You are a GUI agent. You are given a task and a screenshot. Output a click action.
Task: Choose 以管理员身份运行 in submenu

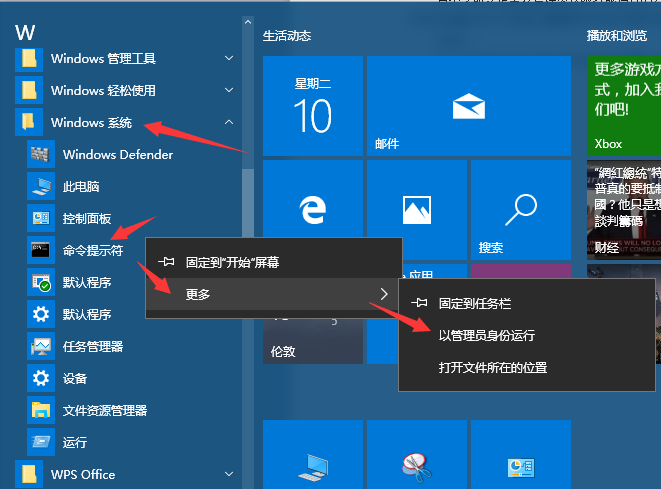coord(527,335)
